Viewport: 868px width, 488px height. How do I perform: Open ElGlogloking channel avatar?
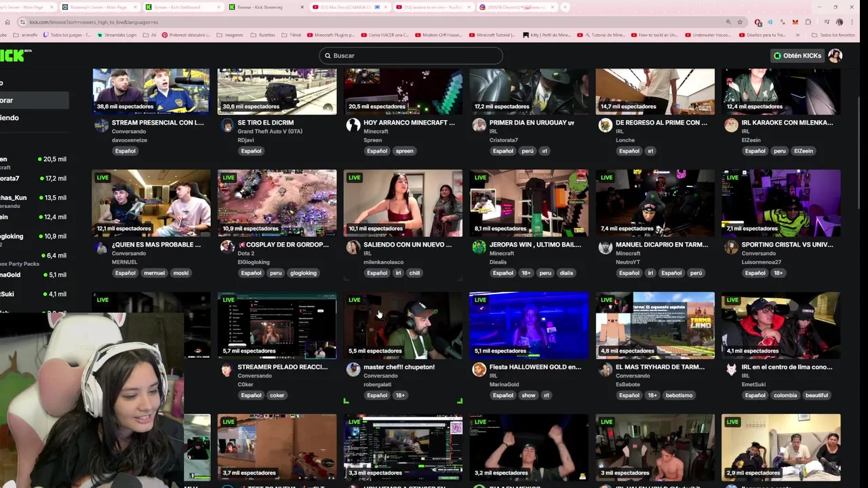[x=227, y=247]
